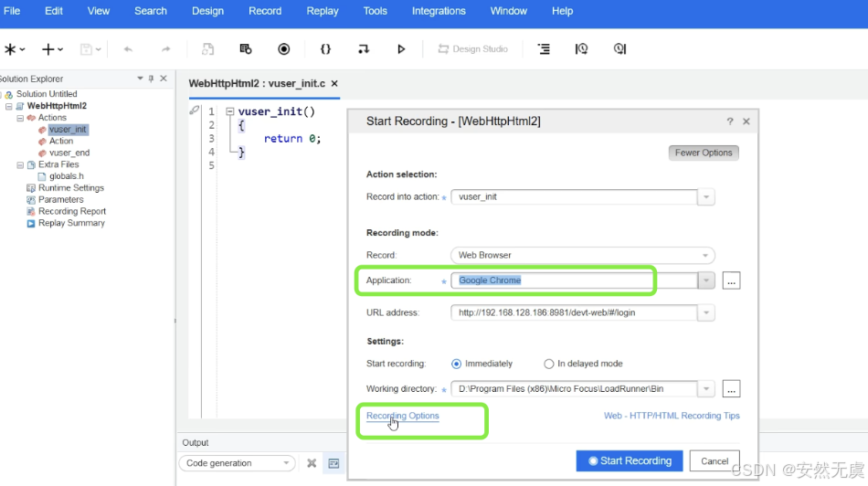The width and height of the screenshot is (868, 486).
Task: Open Recording Report in Solution Explorer
Action: 72,211
